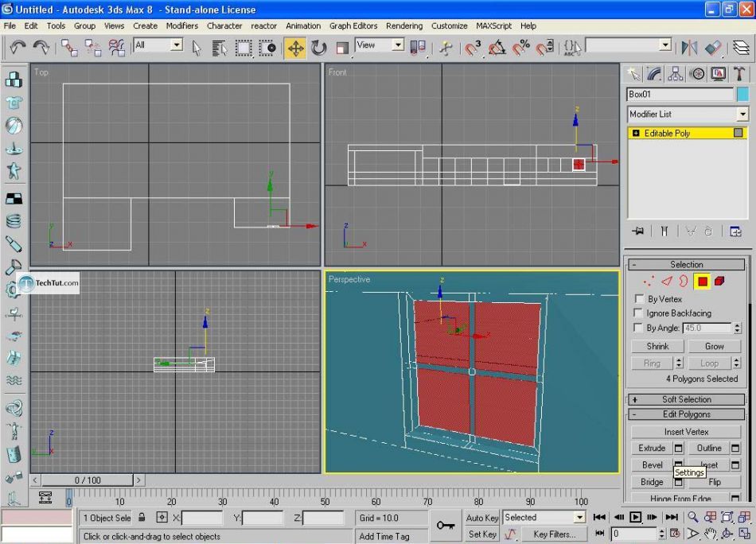Click the Redo arrow in the toolbar
Image resolution: width=756 pixels, height=544 pixels.
(41, 48)
